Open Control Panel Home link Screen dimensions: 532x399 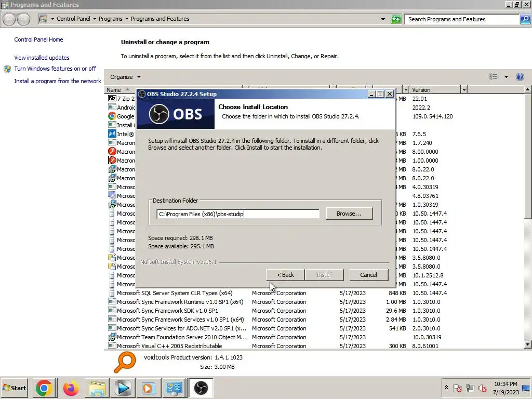[38, 39]
